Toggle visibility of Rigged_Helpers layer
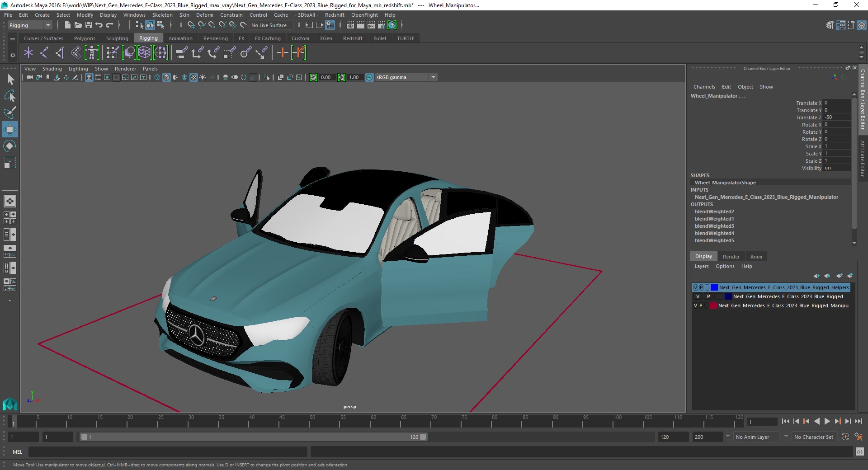The width and height of the screenshot is (868, 470). 695,287
